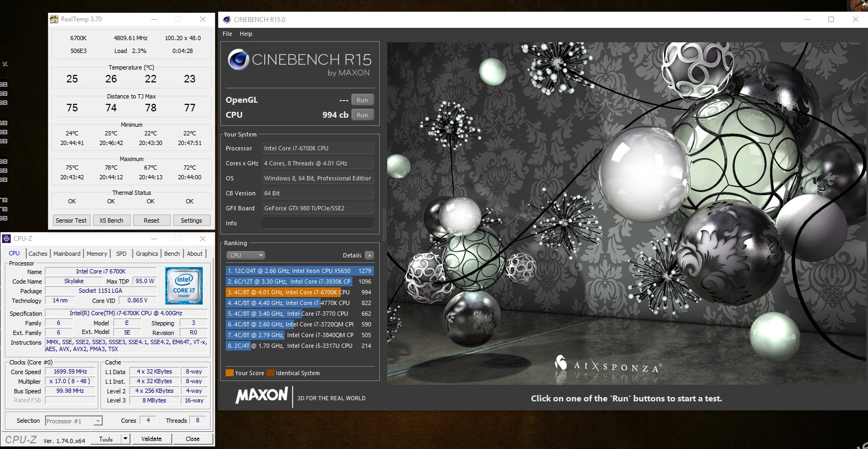Select ranking row for Core i5-3317U
This screenshot has width=868, height=449.
point(299,346)
